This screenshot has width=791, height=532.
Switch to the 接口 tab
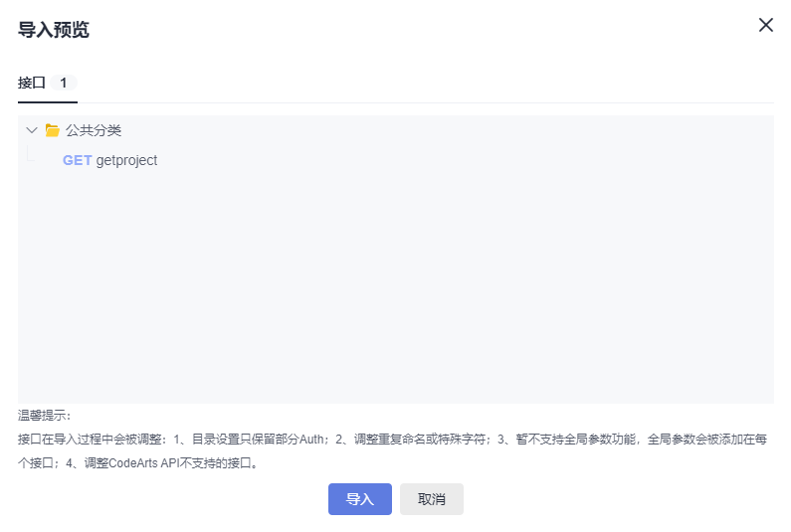32,83
